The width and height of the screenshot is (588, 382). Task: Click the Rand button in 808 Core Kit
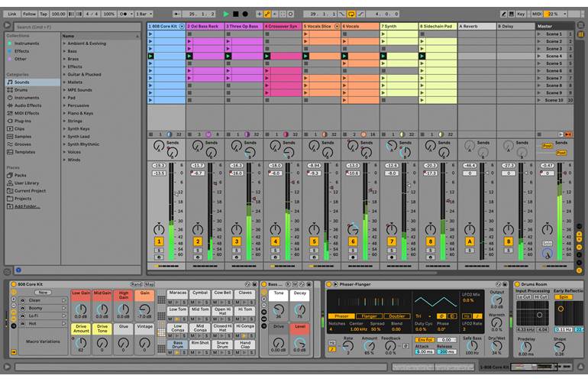click(x=136, y=284)
